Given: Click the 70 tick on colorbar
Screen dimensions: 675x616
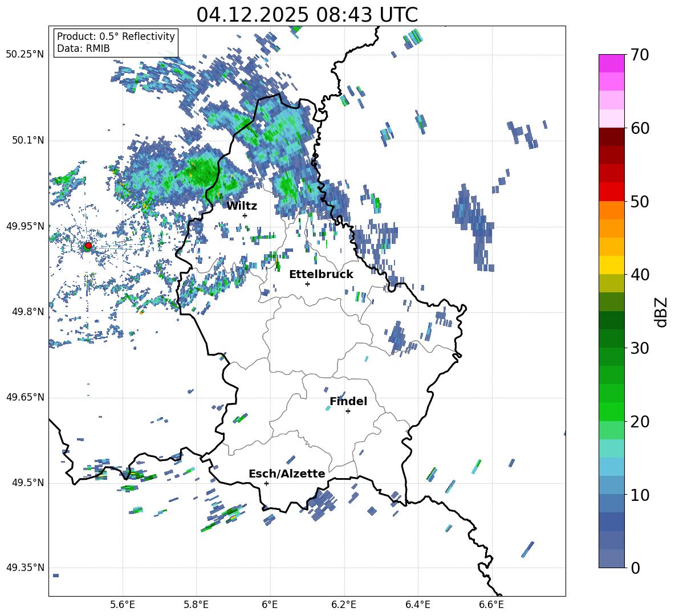Looking at the screenshot, I should tap(640, 55).
